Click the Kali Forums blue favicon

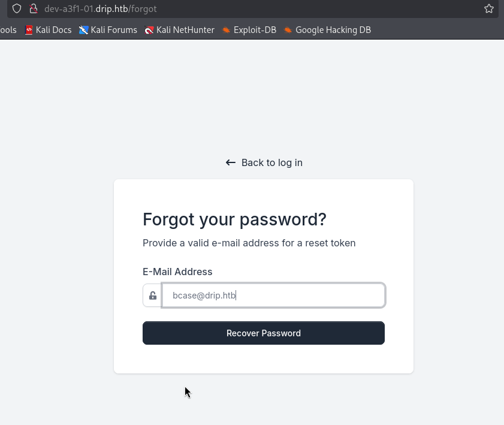point(84,30)
